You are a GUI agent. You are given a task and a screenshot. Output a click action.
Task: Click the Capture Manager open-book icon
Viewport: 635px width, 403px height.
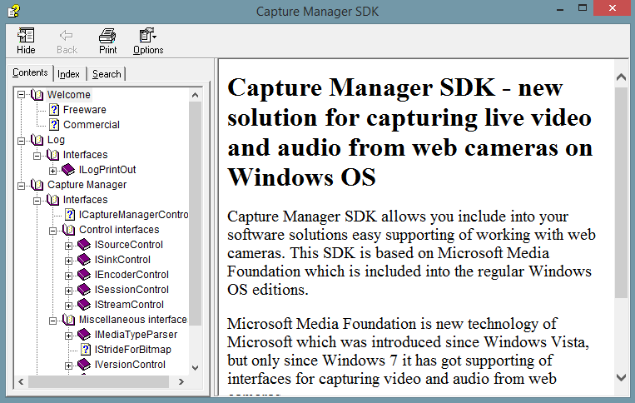[x=37, y=185]
